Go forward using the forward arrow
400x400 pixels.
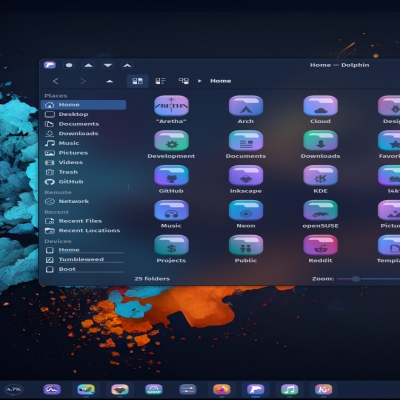tap(83, 81)
